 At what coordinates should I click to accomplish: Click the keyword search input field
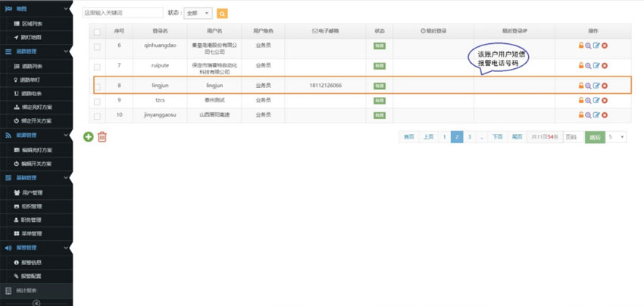pos(121,13)
